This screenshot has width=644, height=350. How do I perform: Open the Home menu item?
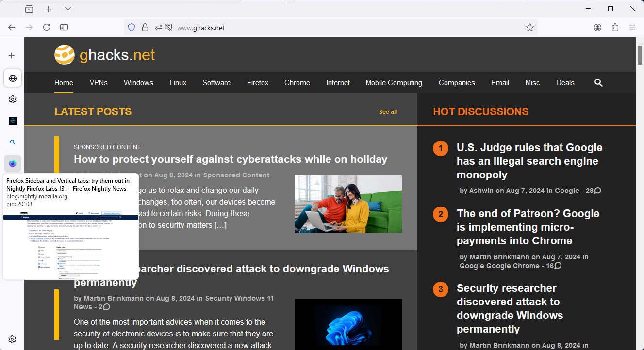pyautogui.click(x=64, y=83)
